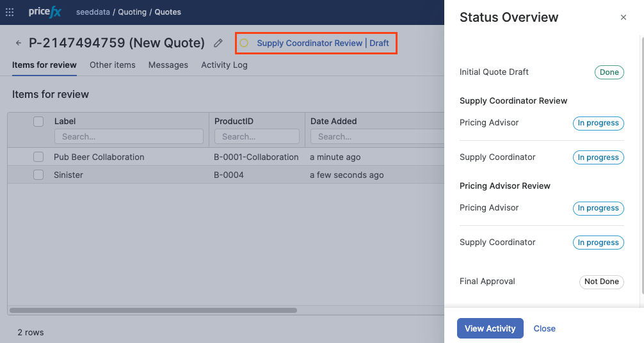Open the app grid launcher icon
Screen dimensions: 644x343
pos(10,12)
